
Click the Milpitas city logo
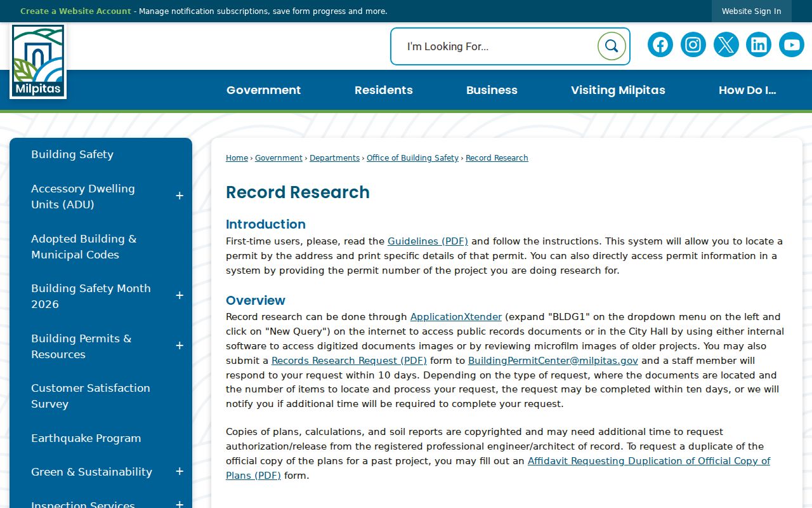pos(38,62)
